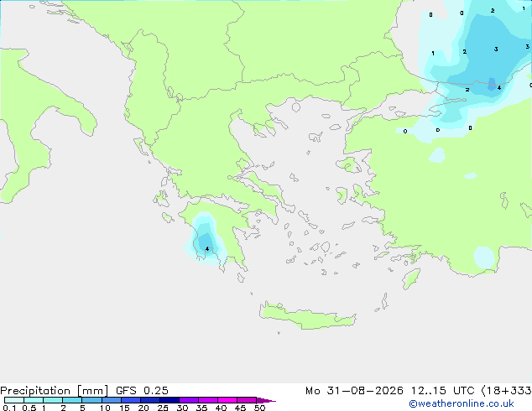This screenshot has width=532, height=411.
Task: Open the weatheronline.co.uk copyright link
Action: coord(461,403)
